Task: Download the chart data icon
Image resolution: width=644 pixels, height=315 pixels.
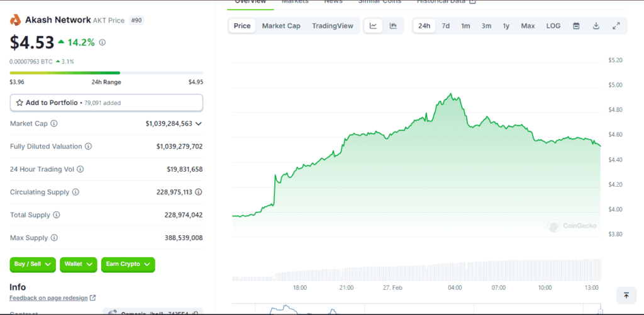Action: (x=596, y=26)
